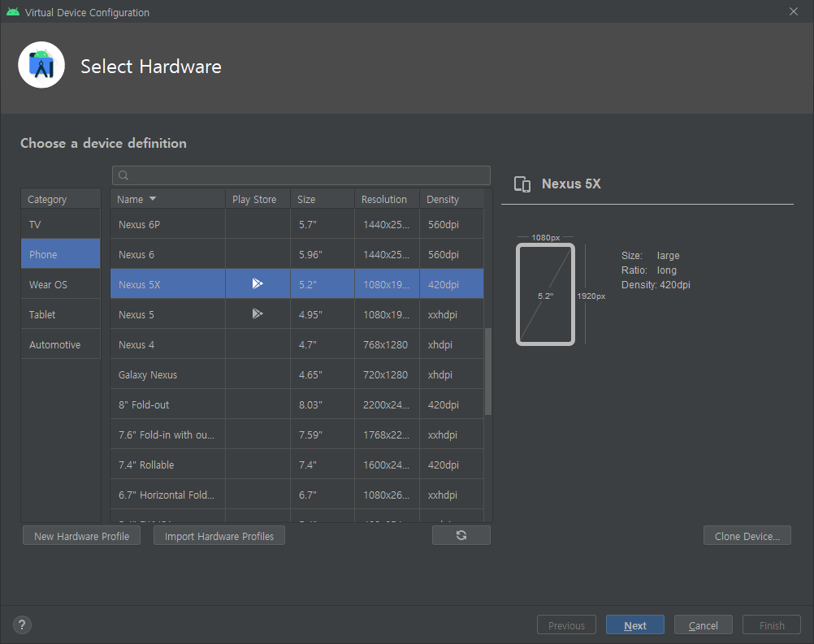Click the Ratio: long detail text
Image resolution: width=814 pixels, height=644 pixels.
coord(649,270)
